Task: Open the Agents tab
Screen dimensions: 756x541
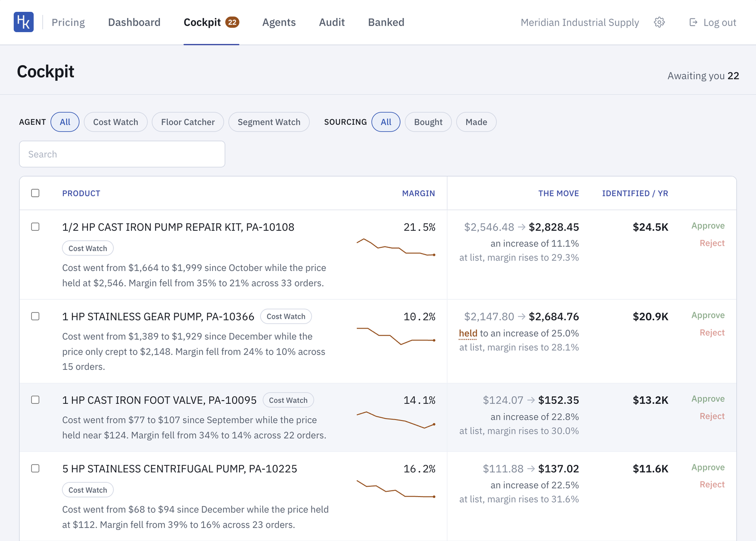Action: pos(279,22)
